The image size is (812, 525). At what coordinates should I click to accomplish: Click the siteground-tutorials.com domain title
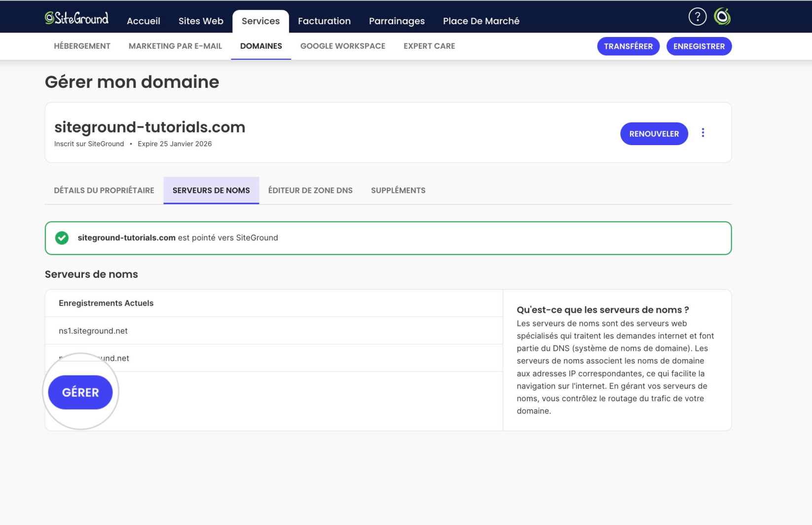(x=149, y=127)
